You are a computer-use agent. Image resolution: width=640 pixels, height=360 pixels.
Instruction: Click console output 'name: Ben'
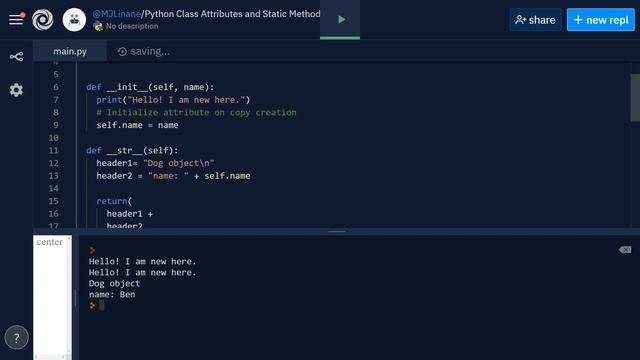point(112,294)
